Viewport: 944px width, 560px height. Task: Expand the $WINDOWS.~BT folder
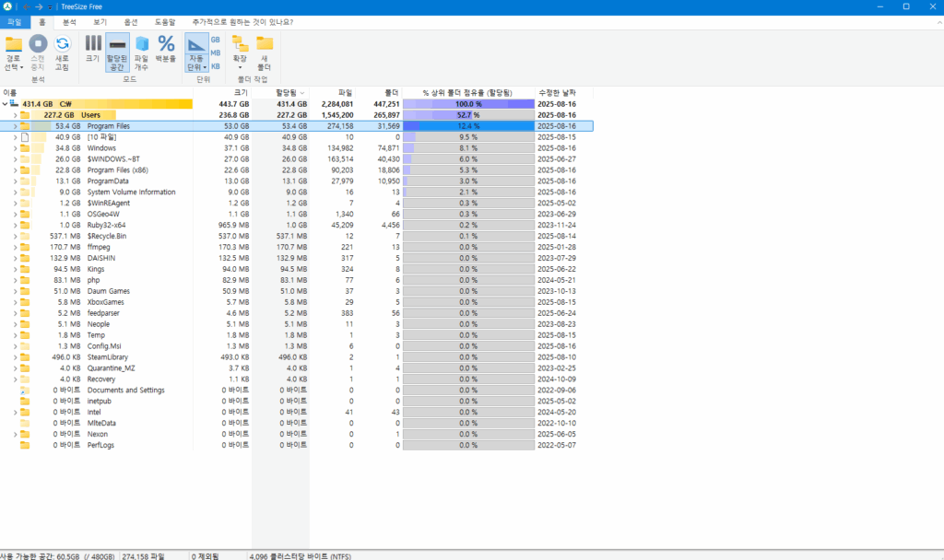[15, 159]
